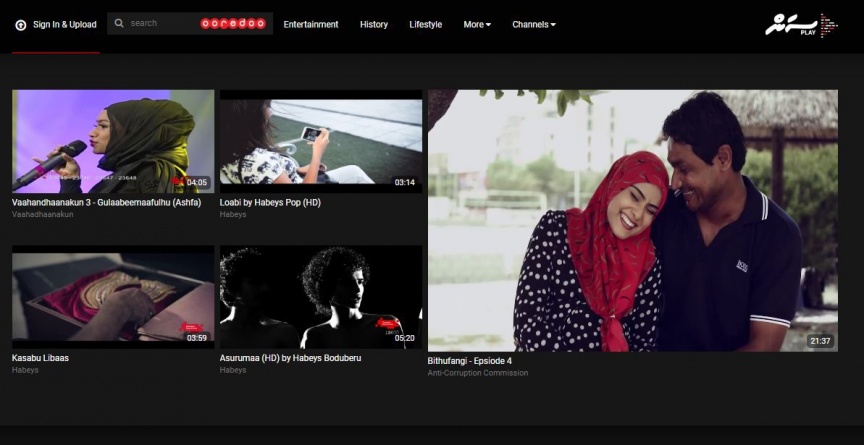Click the Sign In & Upload link

(64, 24)
